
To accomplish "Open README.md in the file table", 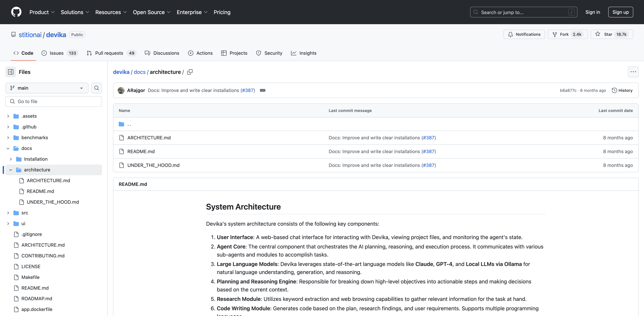I will point(141,151).
